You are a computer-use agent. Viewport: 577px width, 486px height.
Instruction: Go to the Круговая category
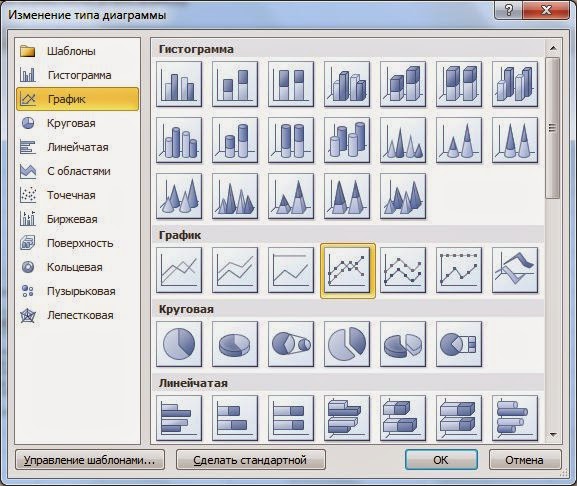78,123
